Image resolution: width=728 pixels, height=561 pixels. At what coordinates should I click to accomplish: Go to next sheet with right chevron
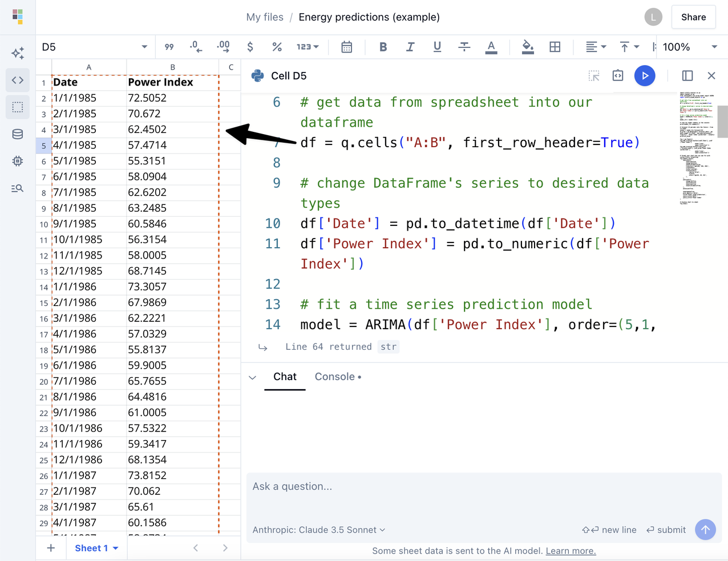225,548
